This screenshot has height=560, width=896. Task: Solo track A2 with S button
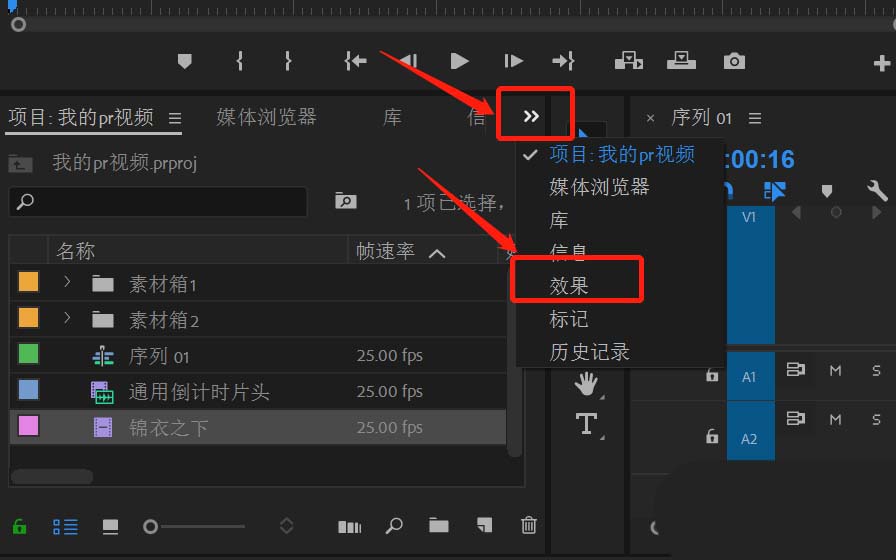pyautogui.click(x=876, y=419)
